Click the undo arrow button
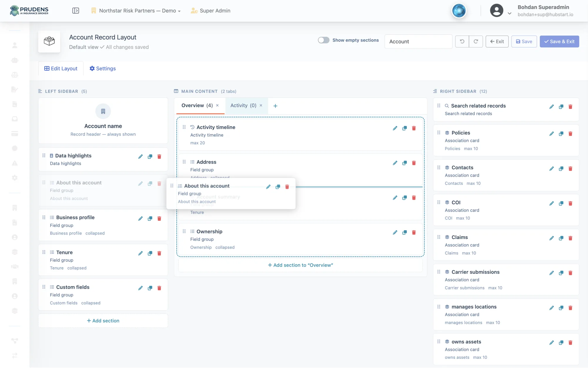The image size is (588, 368). click(462, 42)
